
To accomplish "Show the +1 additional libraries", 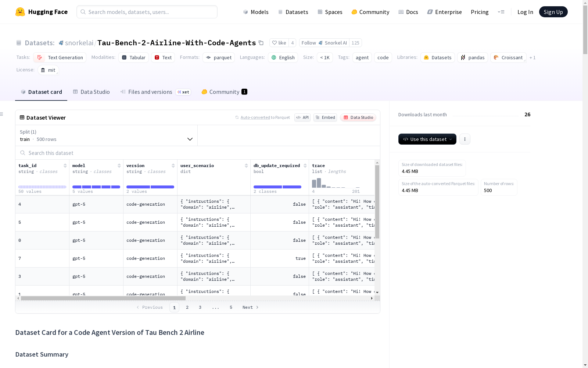I will click(x=533, y=57).
